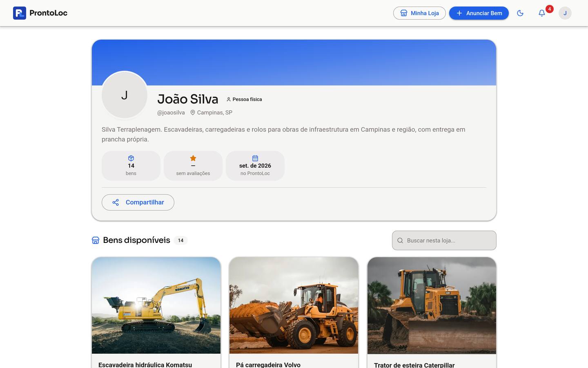Open Minha Loja from the header
Viewport: 588px width, 368px height.
(419, 13)
